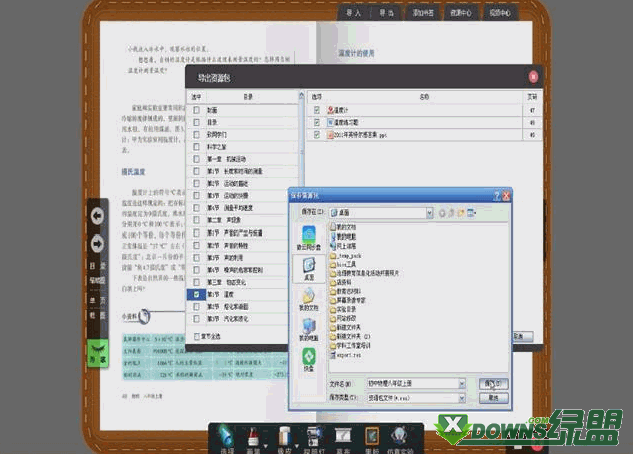Tick the 第二章 声现象 checkbox
Screen dimensions: 633x454
196,220
